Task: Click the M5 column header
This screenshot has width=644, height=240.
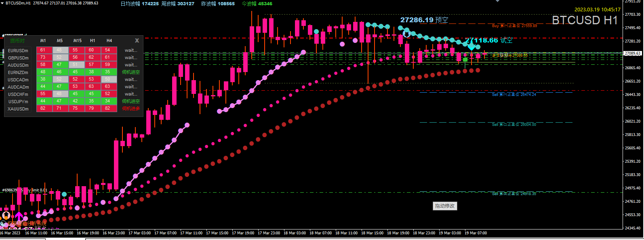Action: (x=60, y=40)
